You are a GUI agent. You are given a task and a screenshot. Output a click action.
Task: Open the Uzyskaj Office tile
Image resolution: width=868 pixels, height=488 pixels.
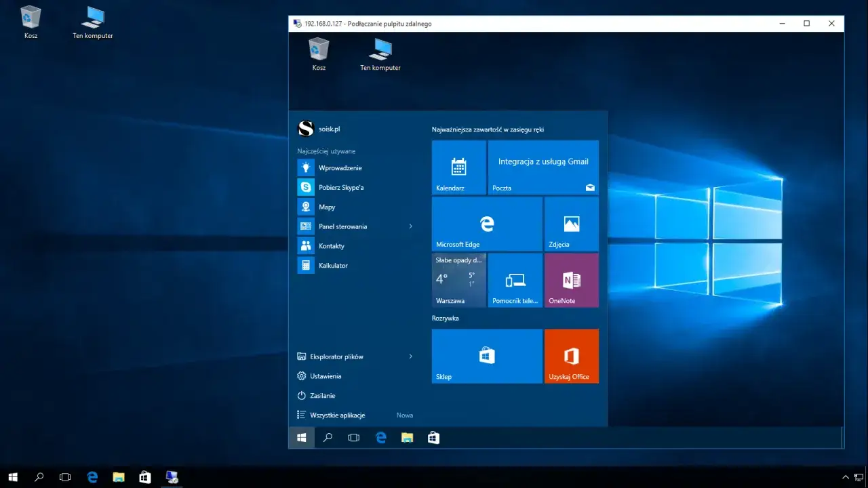[x=571, y=356]
